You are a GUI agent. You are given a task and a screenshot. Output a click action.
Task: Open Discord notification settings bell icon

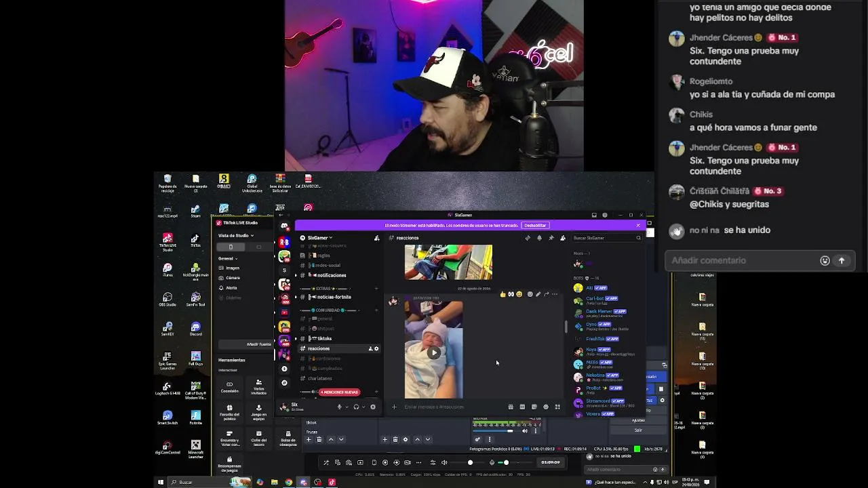click(x=540, y=238)
